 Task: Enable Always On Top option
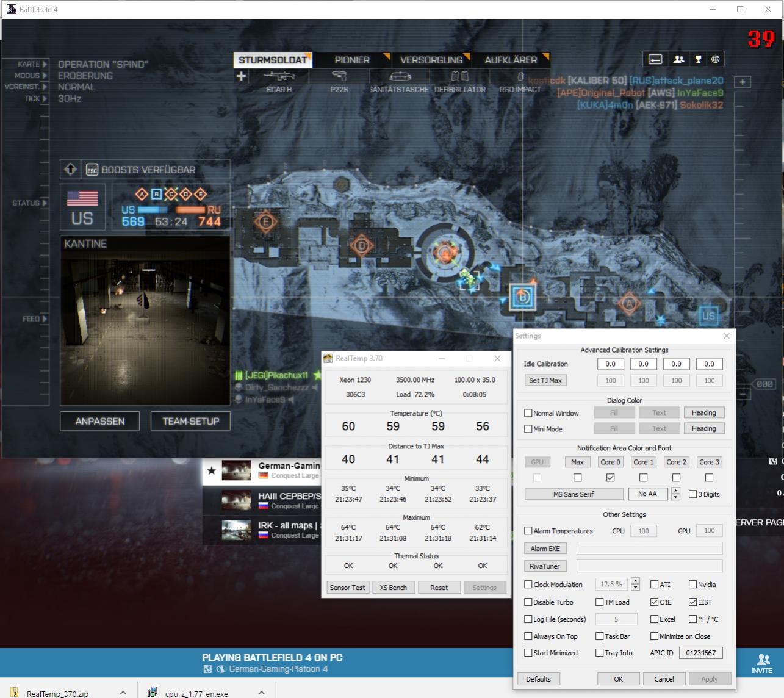528,636
